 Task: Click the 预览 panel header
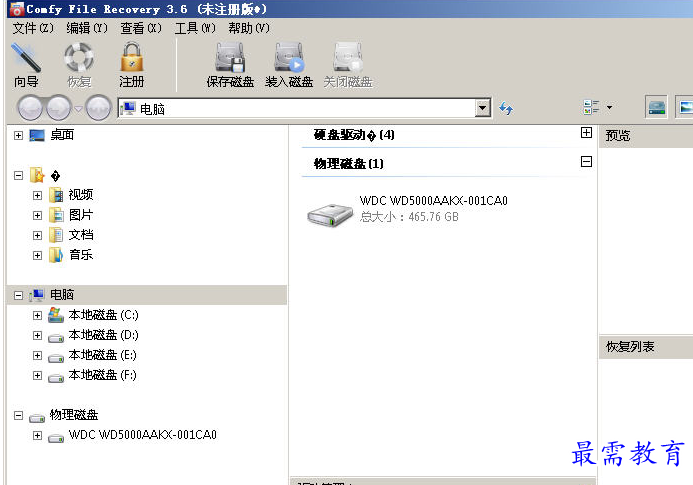617,135
